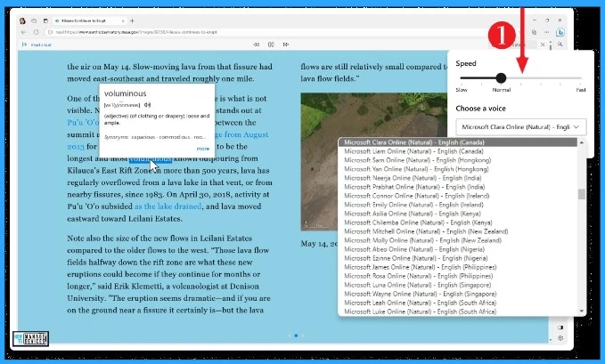Open the extensions icon in browser toolbar
This screenshot has height=364, width=605.
[535, 32]
